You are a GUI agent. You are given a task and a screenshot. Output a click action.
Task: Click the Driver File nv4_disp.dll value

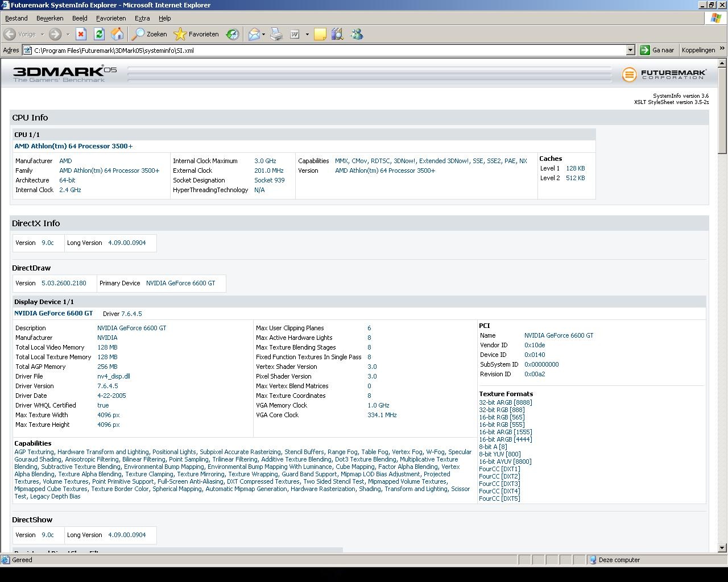[x=114, y=376]
